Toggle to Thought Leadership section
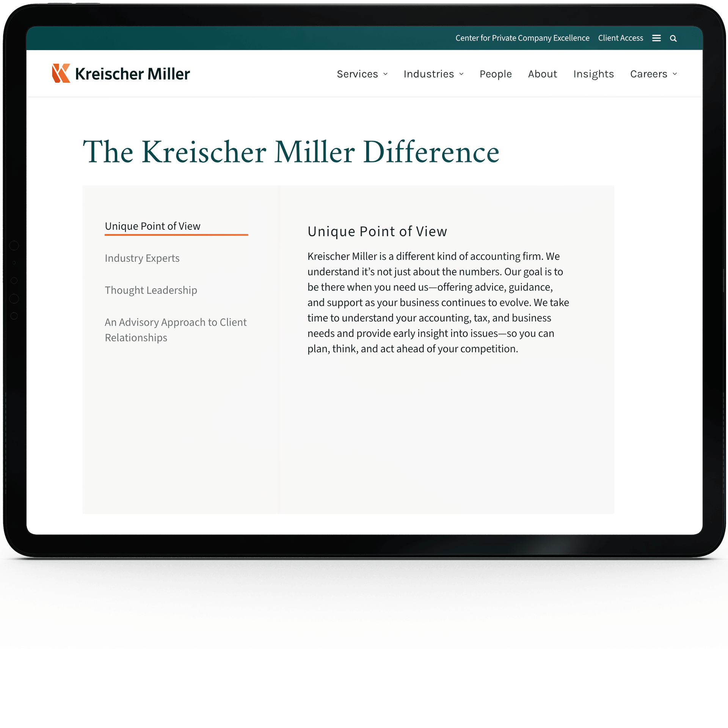 click(x=151, y=289)
